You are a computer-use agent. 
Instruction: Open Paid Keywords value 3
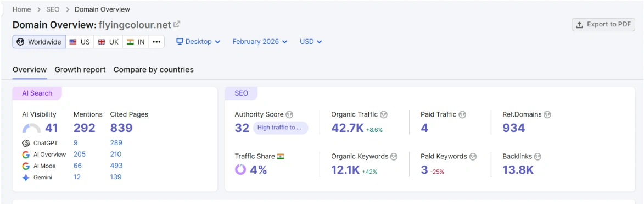[424, 169]
